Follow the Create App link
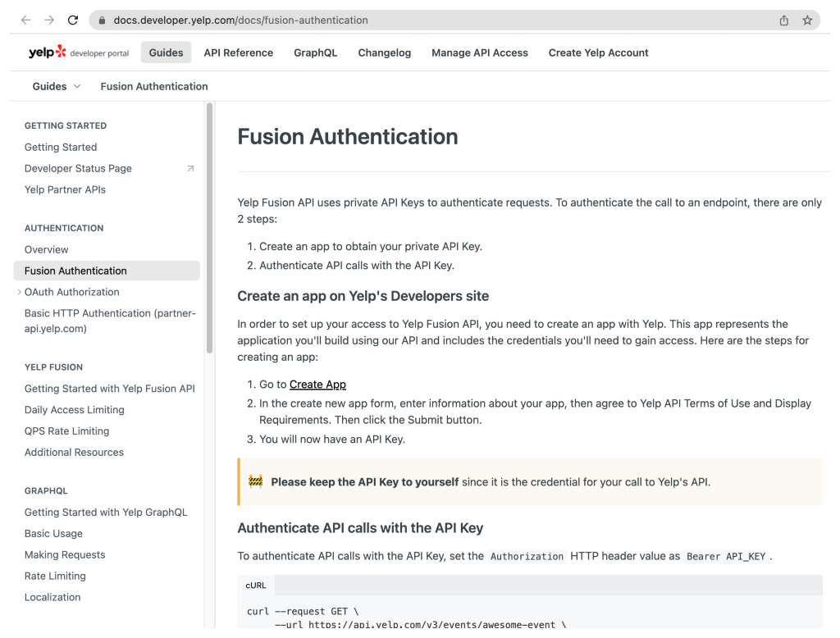The height and width of the screenshot is (638, 840). 317,384
